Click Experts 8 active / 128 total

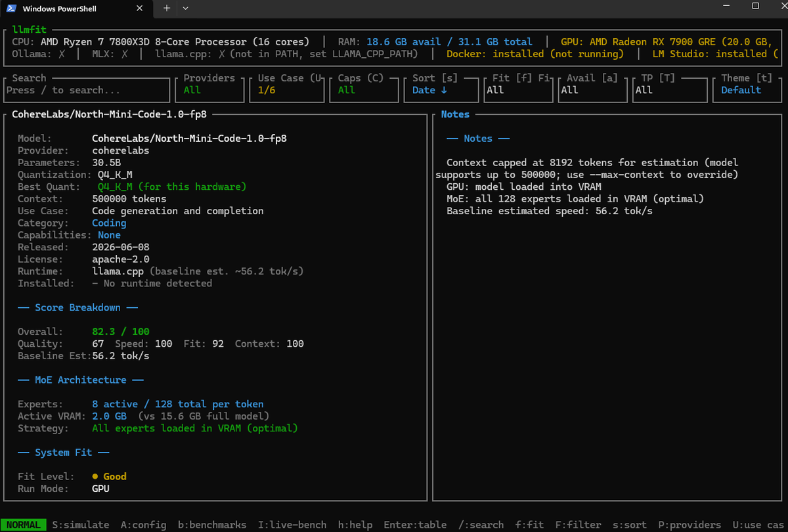pyautogui.click(x=177, y=404)
